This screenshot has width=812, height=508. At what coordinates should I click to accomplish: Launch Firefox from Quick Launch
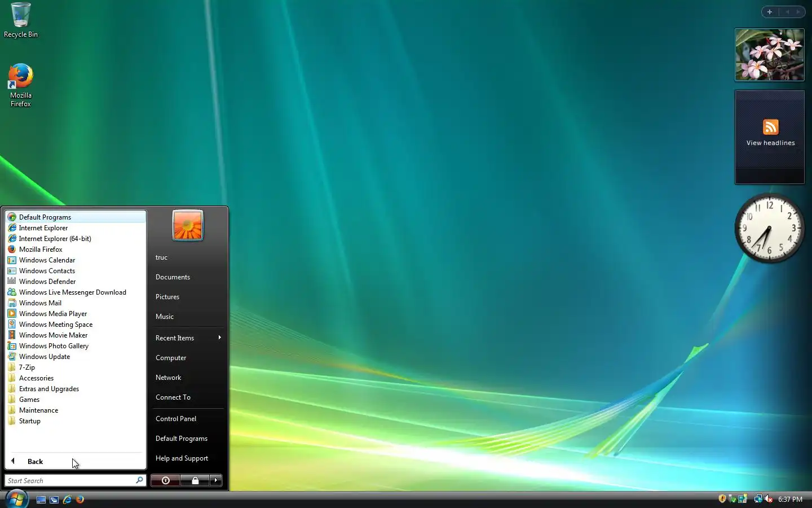(x=80, y=500)
